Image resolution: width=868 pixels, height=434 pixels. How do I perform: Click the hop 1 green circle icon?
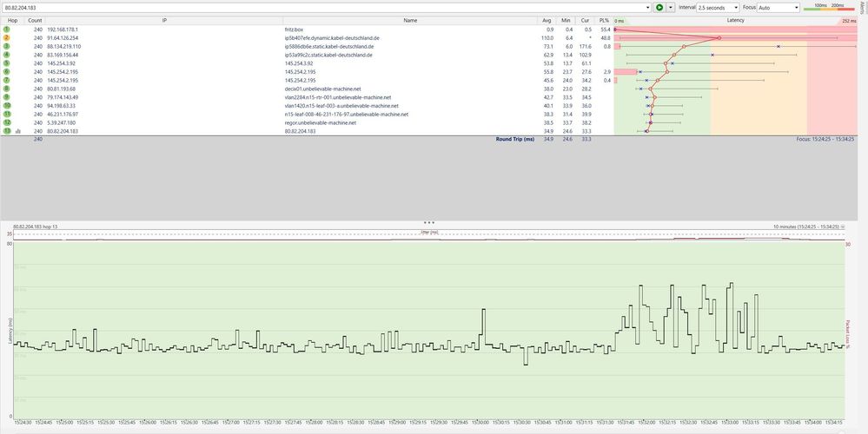tap(7, 29)
